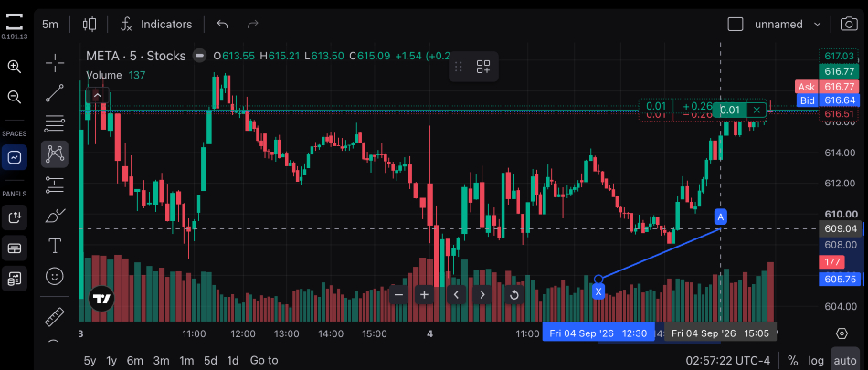Click the add-to-layout grid icon
The image size is (868, 370).
pos(483,67)
